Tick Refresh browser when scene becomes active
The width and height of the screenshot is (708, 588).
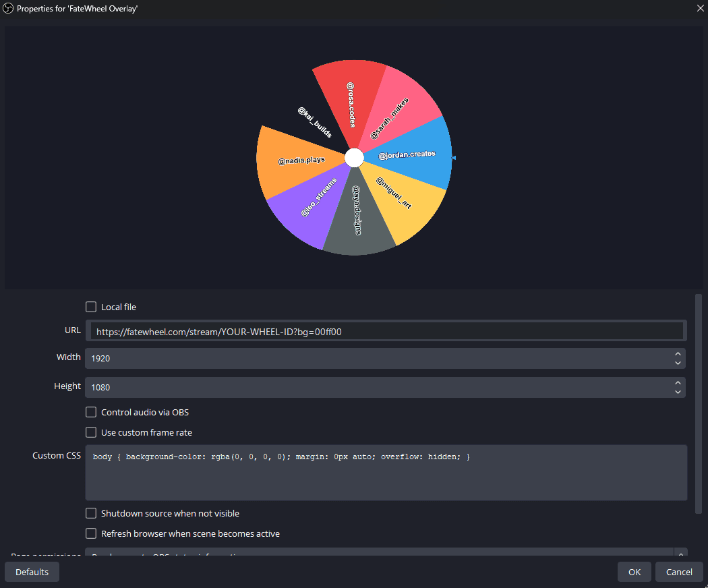(x=91, y=534)
